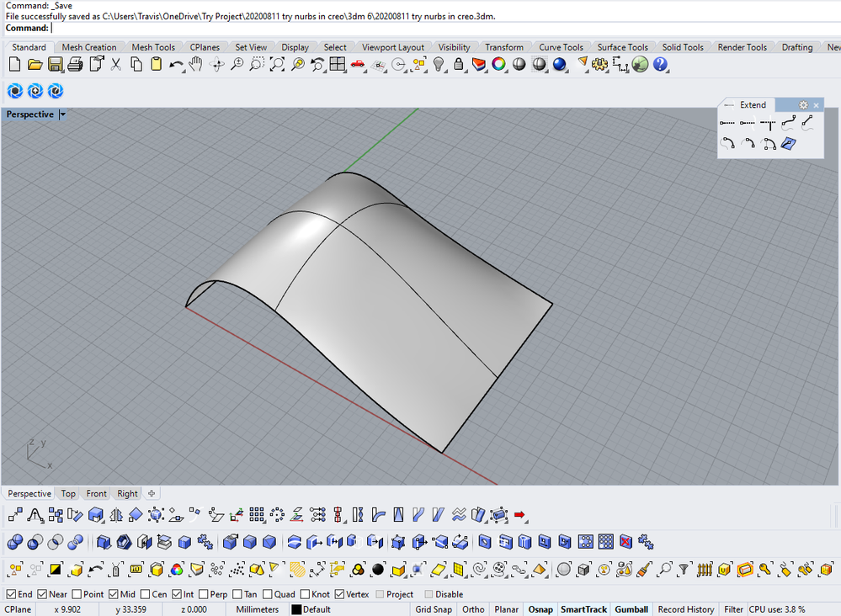Open the Extend panel gear menu
Viewport: 841px width, 616px height.
point(803,105)
